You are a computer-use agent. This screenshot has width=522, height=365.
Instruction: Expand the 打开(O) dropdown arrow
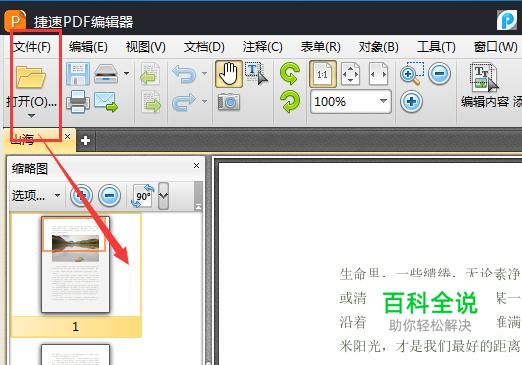(x=31, y=116)
